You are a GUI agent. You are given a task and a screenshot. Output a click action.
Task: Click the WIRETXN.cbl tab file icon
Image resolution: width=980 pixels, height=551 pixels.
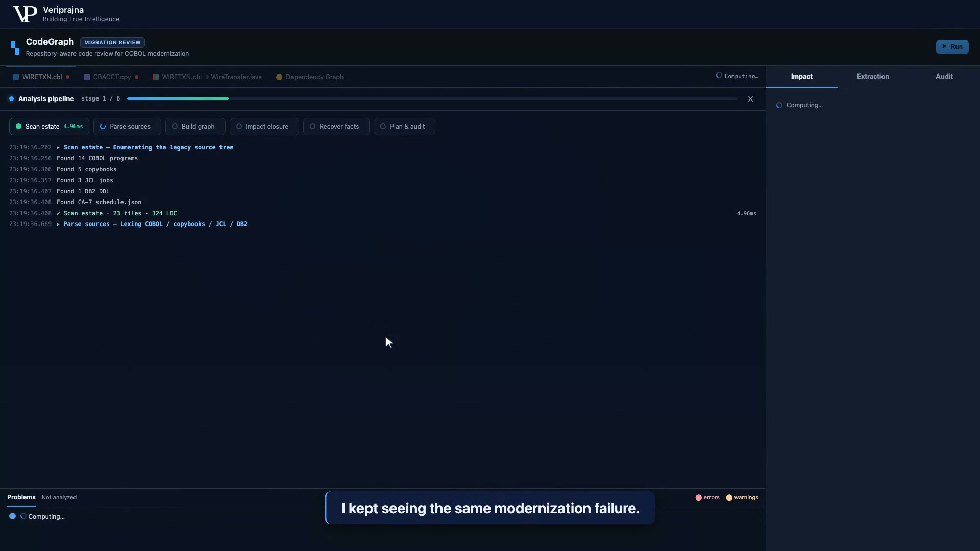(x=16, y=77)
